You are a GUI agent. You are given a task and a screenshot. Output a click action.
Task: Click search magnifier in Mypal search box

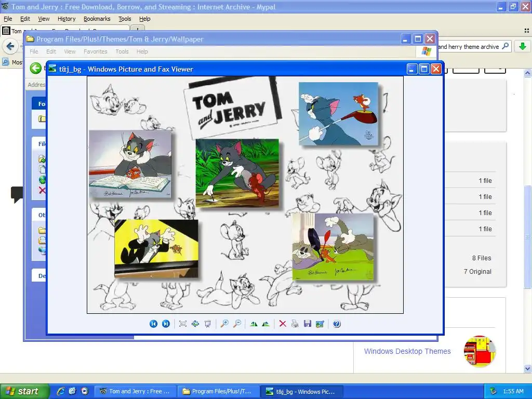coord(505,46)
